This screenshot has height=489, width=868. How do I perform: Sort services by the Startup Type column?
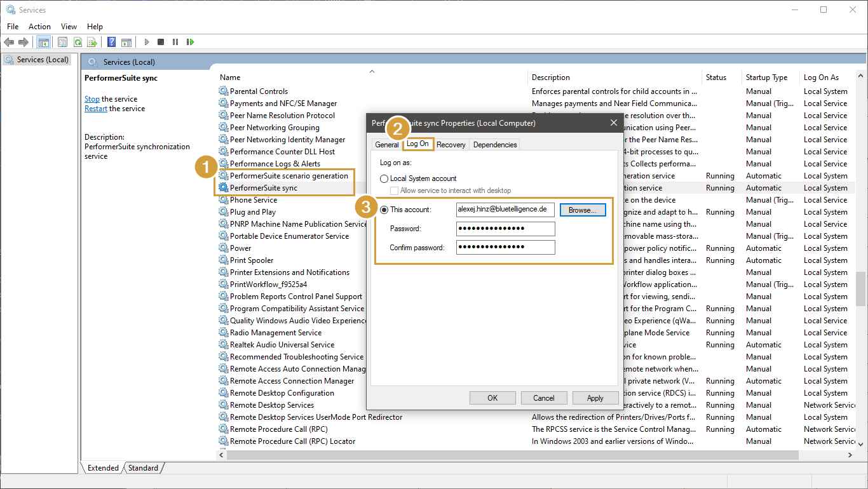766,77
